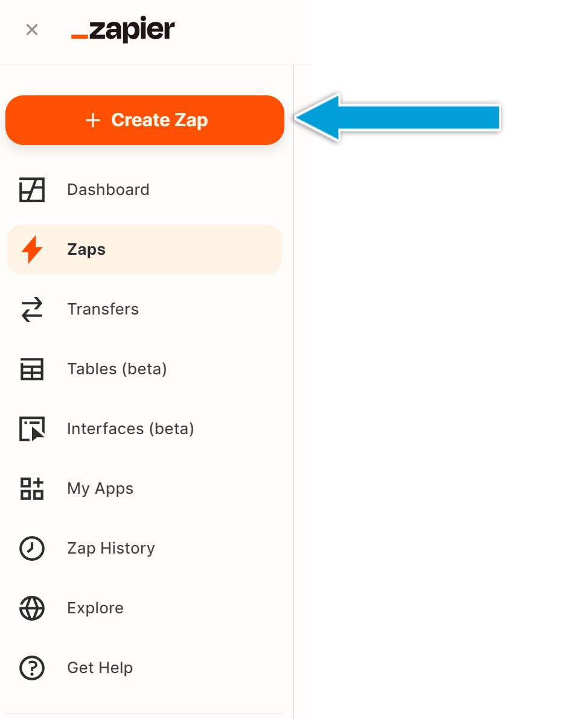Viewport: 588px width, 719px height.
Task: Click the lightning bolt Zaps icon
Action: [x=31, y=249]
